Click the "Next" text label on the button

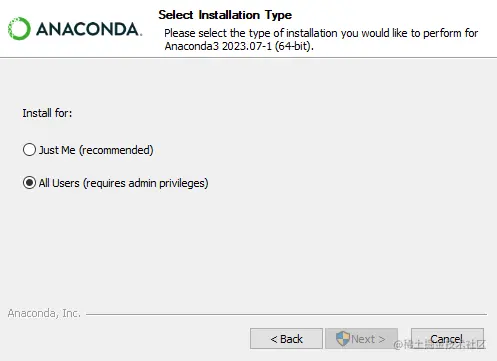point(363,339)
